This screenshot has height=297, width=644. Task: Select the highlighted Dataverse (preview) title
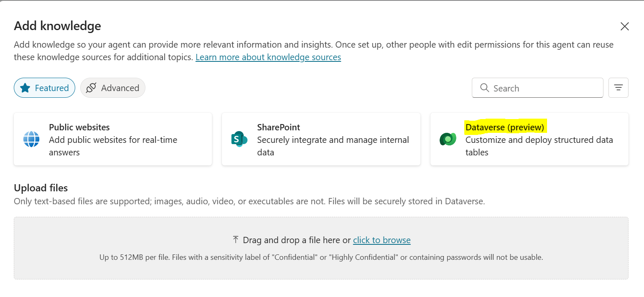[x=504, y=127]
